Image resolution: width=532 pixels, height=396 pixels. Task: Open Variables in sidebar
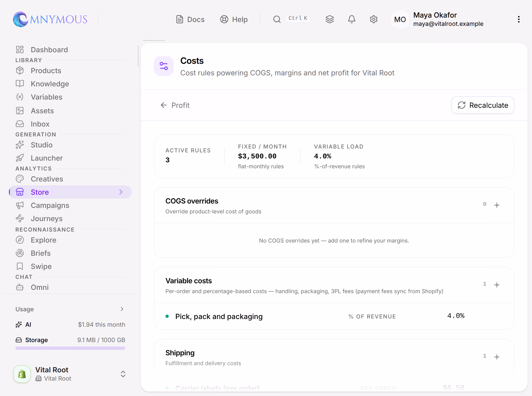(70, 97)
